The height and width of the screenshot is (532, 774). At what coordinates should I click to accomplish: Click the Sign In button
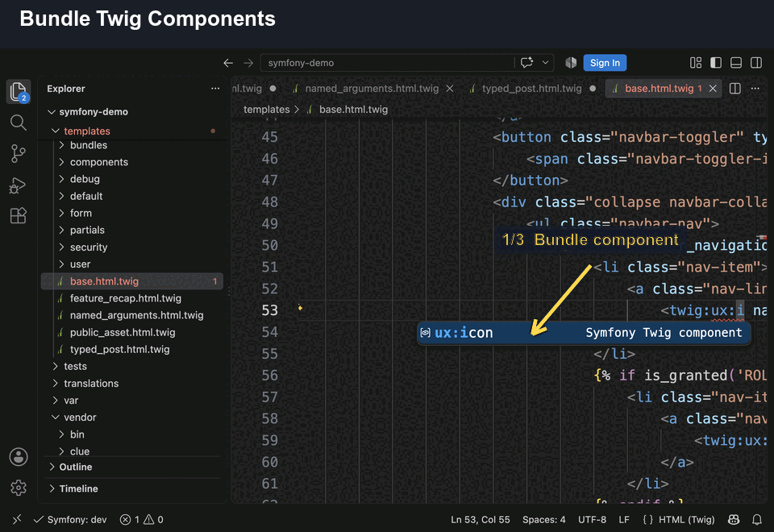605,63
